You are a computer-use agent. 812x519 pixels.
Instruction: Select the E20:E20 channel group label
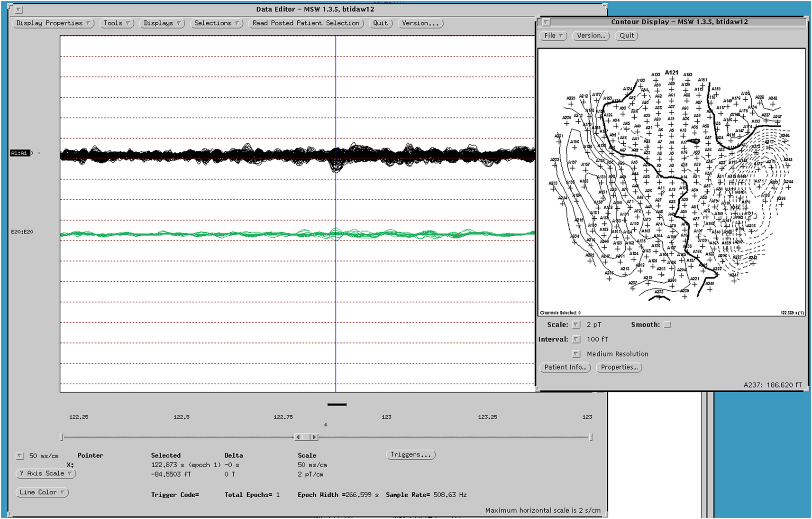(22, 232)
